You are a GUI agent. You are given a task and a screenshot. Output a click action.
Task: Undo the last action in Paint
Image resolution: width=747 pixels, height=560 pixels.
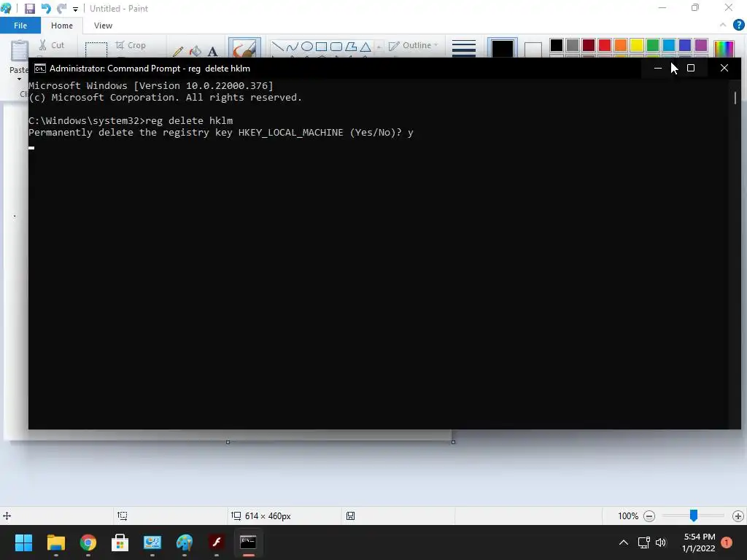point(46,9)
